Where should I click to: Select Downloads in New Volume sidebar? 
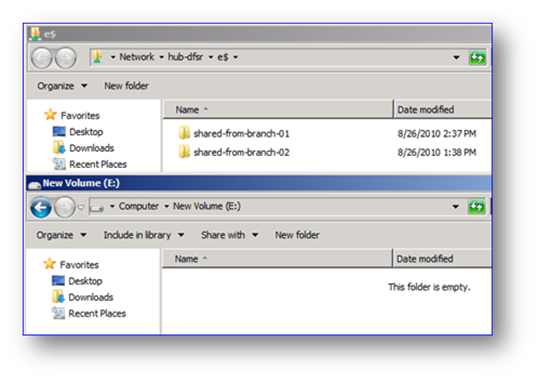point(91,297)
